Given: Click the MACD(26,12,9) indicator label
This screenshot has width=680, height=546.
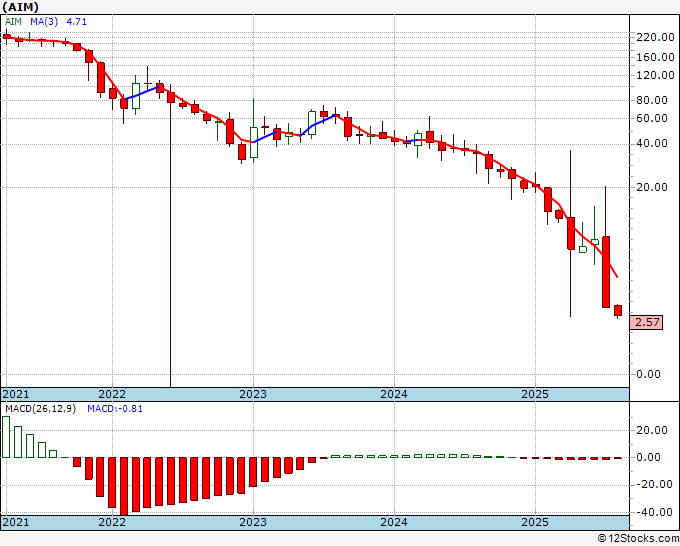Looking at the screenshot, I should (40, 409).
